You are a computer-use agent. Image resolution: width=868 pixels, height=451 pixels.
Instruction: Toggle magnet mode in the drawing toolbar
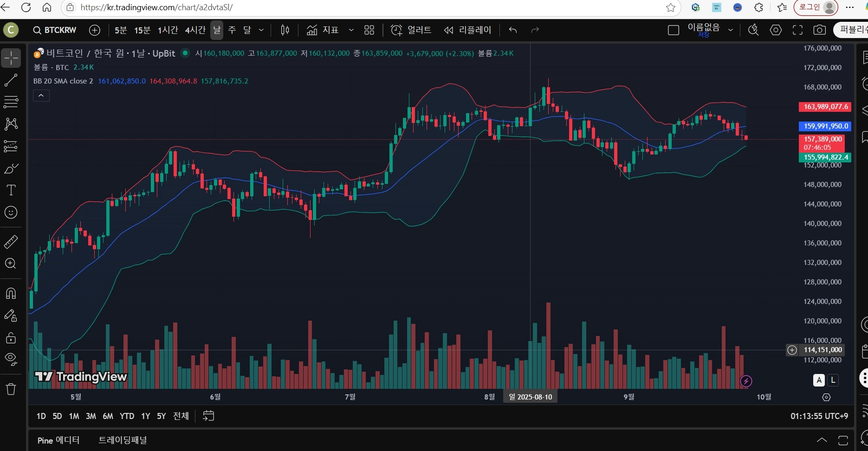tap(11, 293)
